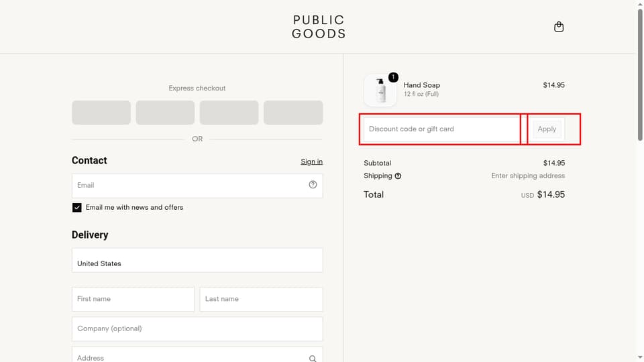
Task: Click the Hand Soap product name
Action: point(422,85)
